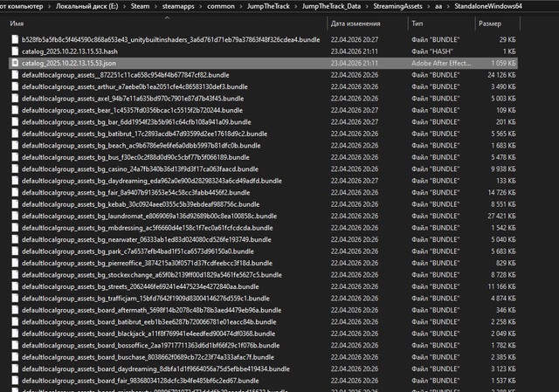
Task: Click the bg_batibrut bundle file icon
Action: (x=15, y=134)
